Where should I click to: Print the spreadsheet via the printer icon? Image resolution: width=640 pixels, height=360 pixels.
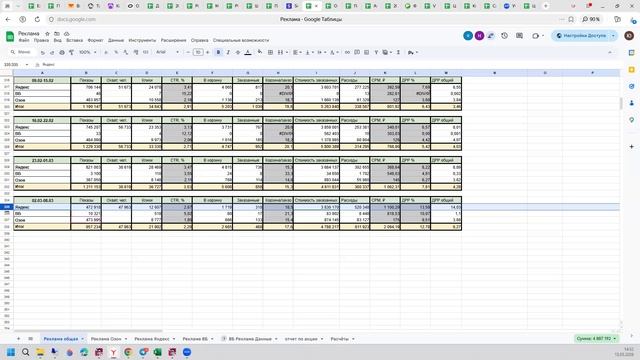coord(62,52)
